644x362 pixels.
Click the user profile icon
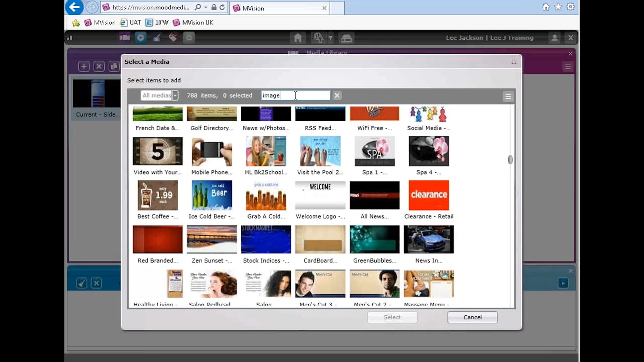(x=554, y=38)
